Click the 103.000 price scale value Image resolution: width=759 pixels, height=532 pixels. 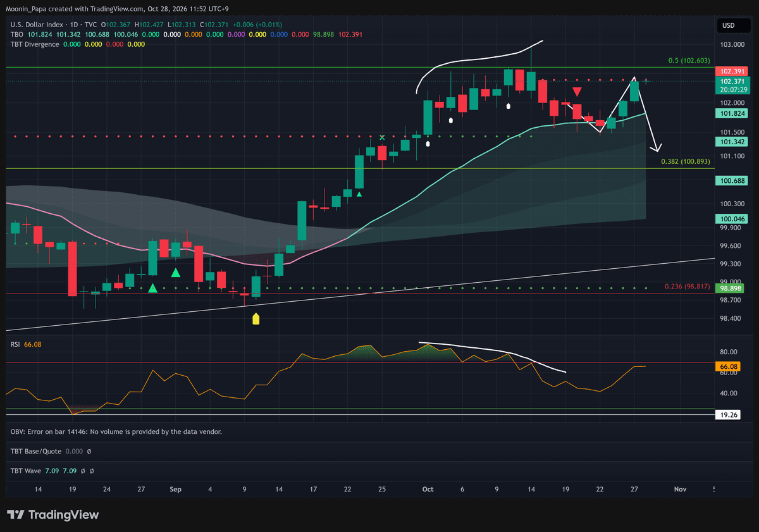point(732,44)
